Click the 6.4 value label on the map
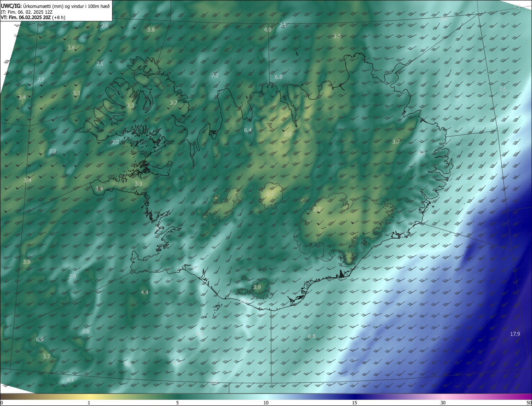Image resolution: width=532 pixels, height=406 pixels. tap(248, 130)
